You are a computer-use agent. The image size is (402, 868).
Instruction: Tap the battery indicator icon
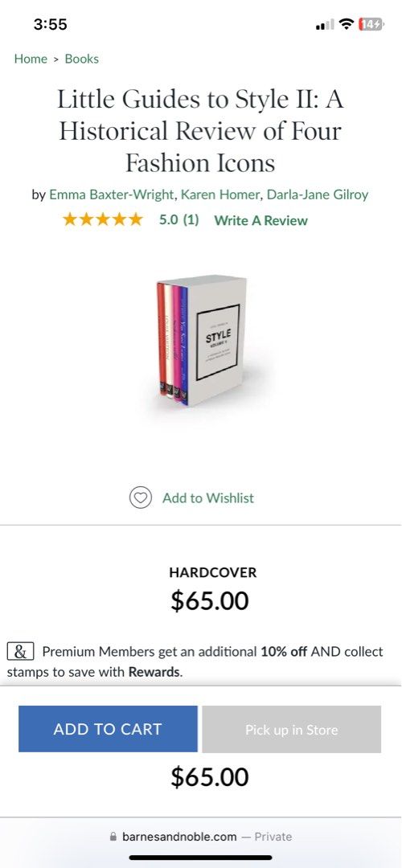tap(371, 24)
